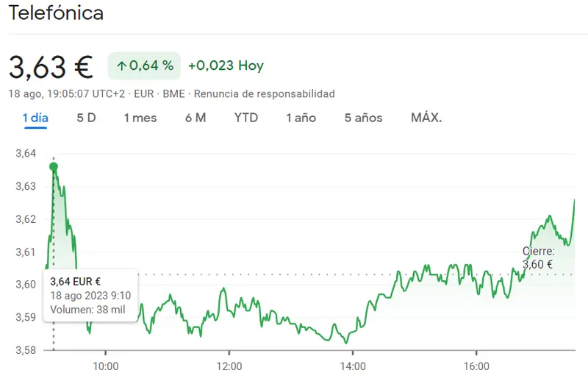Viewport: 588px width, 384px height.
Task: Select the 1 día time range tab
Action: click(x=35, y=118)
